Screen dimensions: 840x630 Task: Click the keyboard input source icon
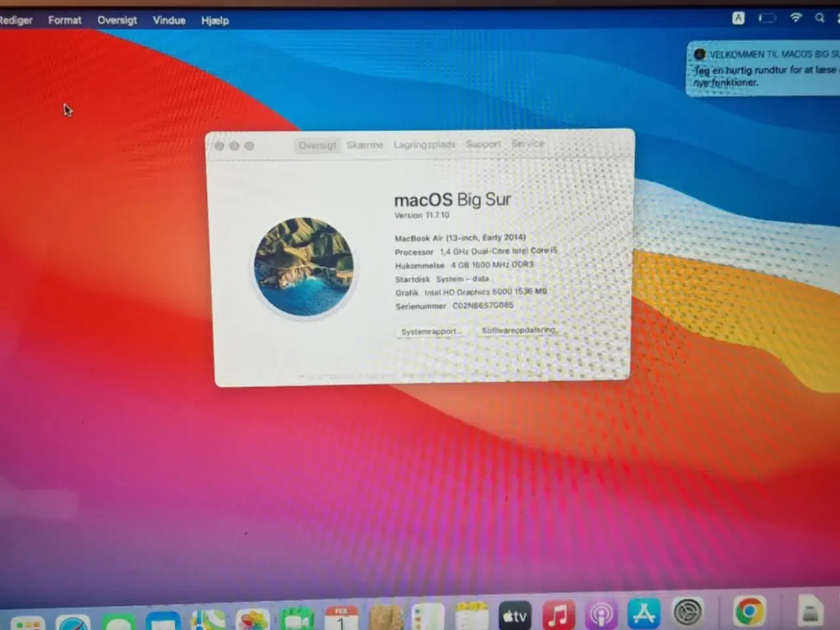[x=738, y=18]
